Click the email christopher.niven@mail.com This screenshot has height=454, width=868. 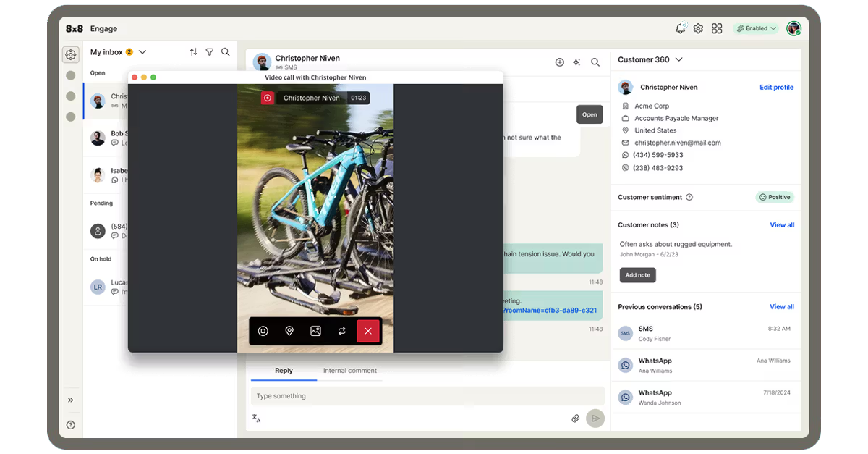(x=678, y=143)
